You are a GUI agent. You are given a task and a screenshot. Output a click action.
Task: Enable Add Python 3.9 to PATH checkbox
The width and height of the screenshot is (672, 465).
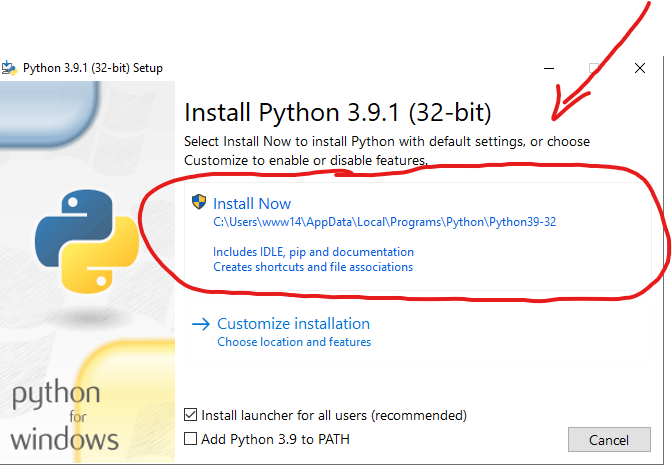click(190, 439)
